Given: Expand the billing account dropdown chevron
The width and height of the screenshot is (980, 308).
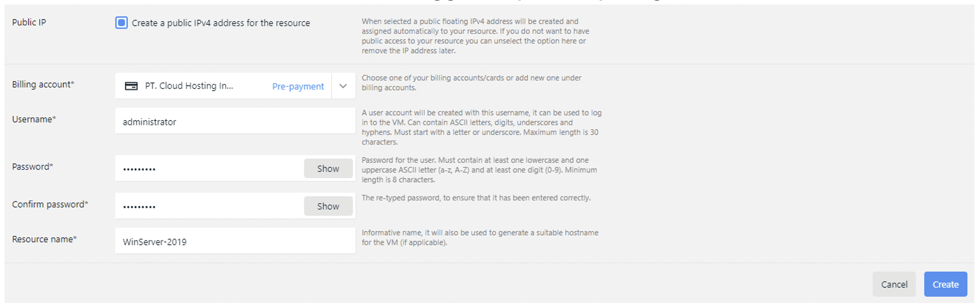Looking at the screenshot, I should (343, 86).
